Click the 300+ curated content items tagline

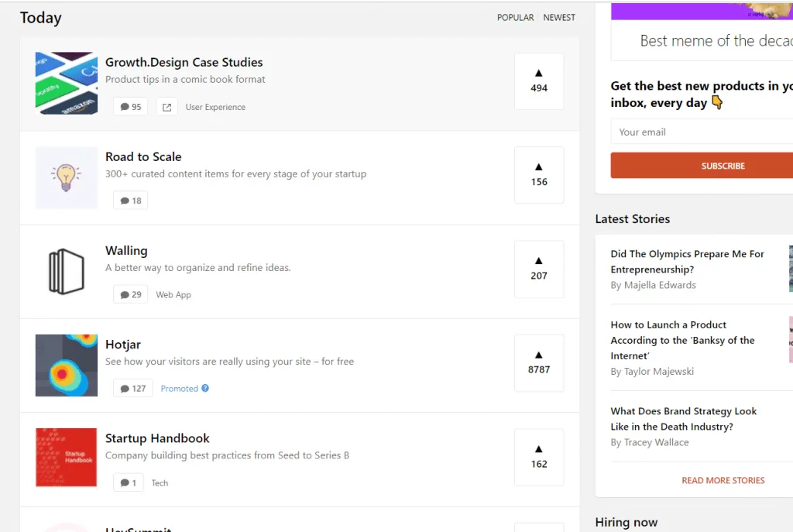[235, 174]
